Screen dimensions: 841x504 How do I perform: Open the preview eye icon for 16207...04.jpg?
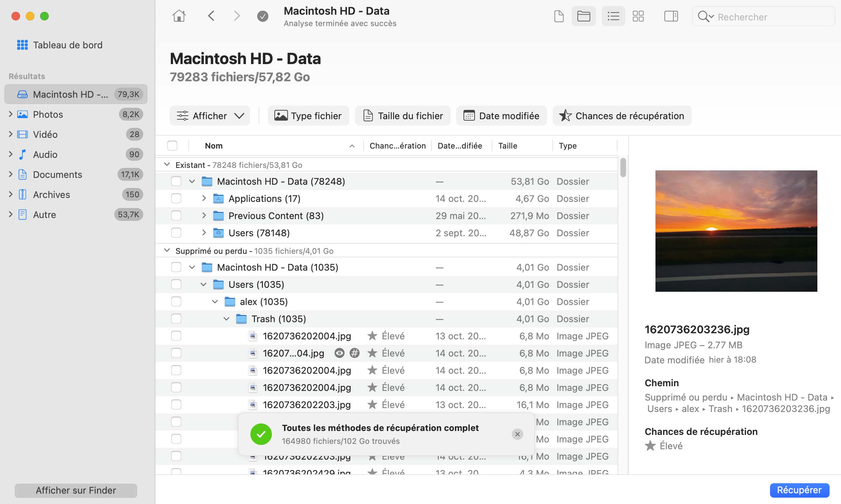339,353
